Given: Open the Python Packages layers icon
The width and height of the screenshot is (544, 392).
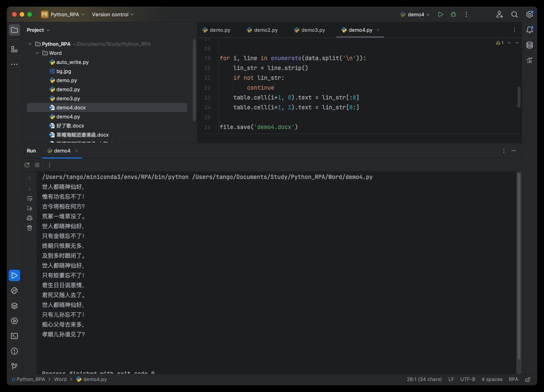Looking at the screenshot, I should point(14,306).
